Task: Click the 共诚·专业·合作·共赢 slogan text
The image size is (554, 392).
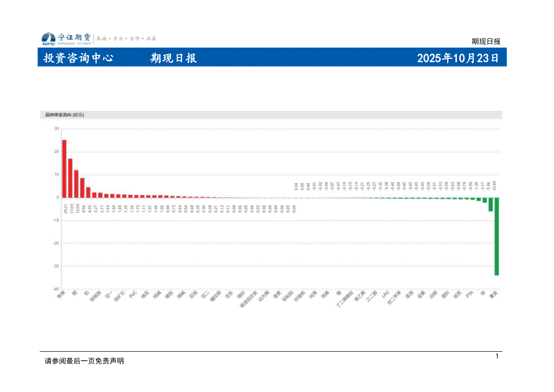Action: (x=127, y=38)
